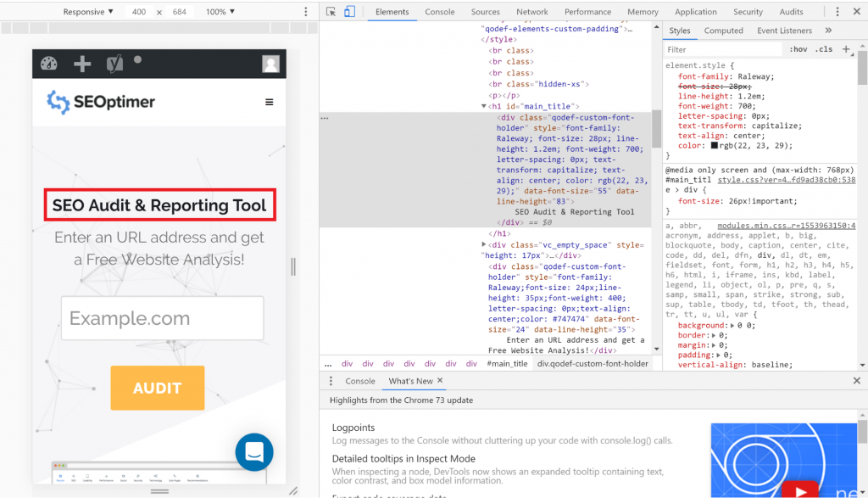Click the Example.com URL input field
Screen dimensions: 868x498
coord(162,317)
